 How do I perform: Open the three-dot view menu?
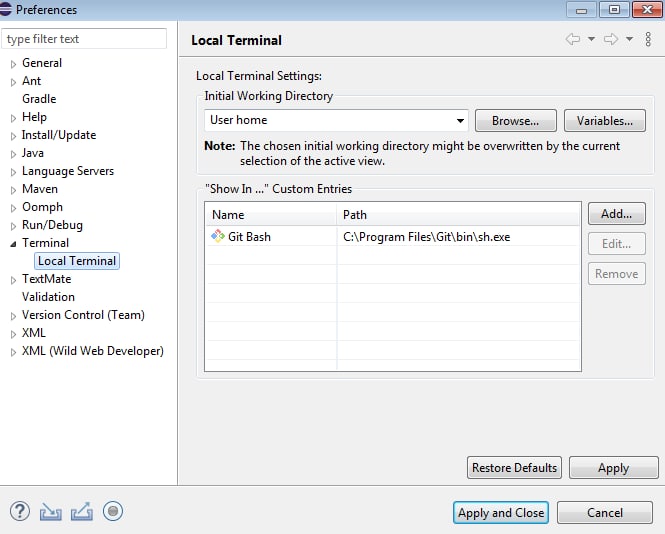click(648, 39)
